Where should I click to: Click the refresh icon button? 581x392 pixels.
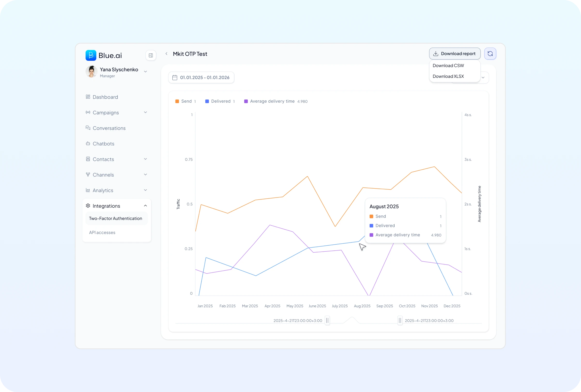tap(490, 54)
